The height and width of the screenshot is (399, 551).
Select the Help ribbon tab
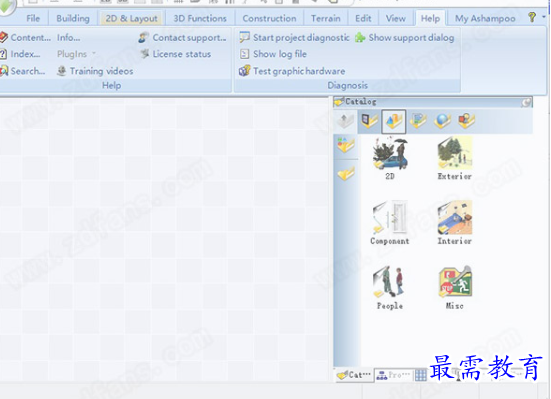tap(430, 18)
